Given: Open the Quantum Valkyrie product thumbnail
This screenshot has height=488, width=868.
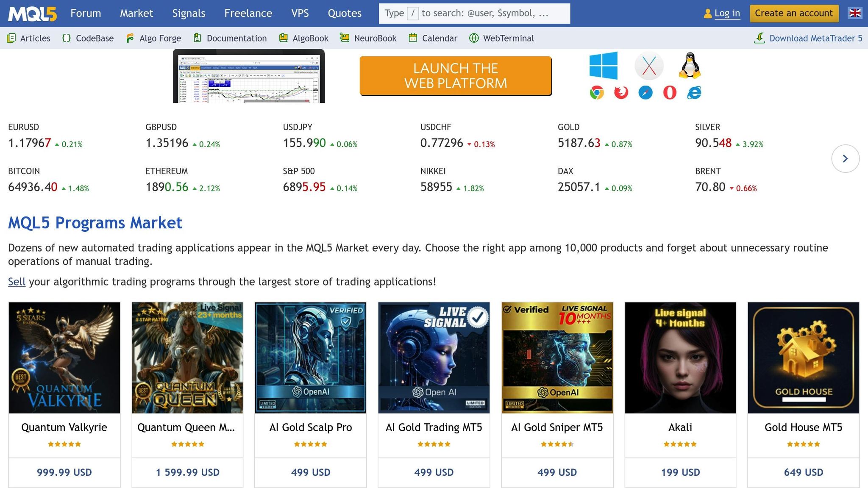Looking at the screenshot, I should coord(64,358).
